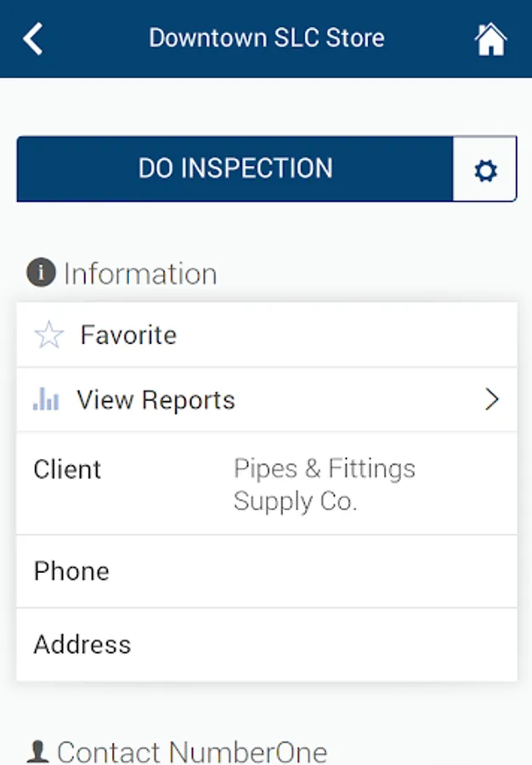Screen dimensions: 532x765
Task: Open Pipes & Fittings Supply Co. client
Action: point(325,484)
